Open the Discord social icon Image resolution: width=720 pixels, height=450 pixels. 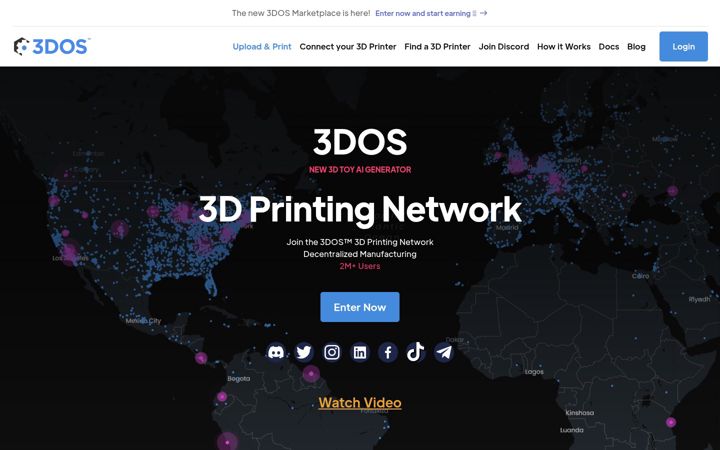click(x=276, y=352)
